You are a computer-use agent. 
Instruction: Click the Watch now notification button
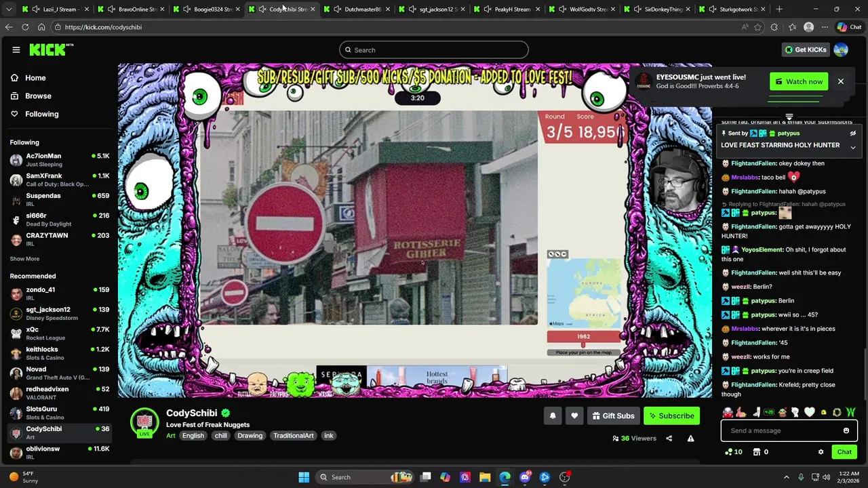tap(799, 81)
